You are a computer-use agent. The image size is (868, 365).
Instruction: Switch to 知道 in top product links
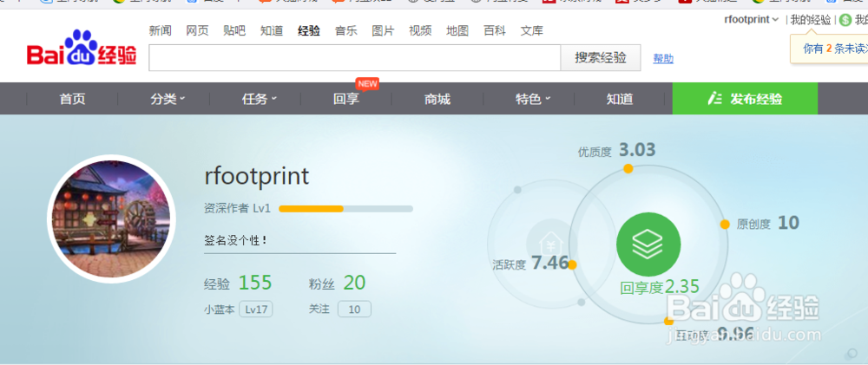[x=271, y=30]
